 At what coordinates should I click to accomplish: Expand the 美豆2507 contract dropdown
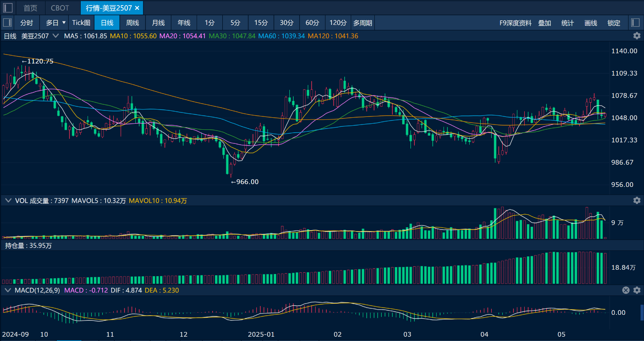click(x=55, y=36)
